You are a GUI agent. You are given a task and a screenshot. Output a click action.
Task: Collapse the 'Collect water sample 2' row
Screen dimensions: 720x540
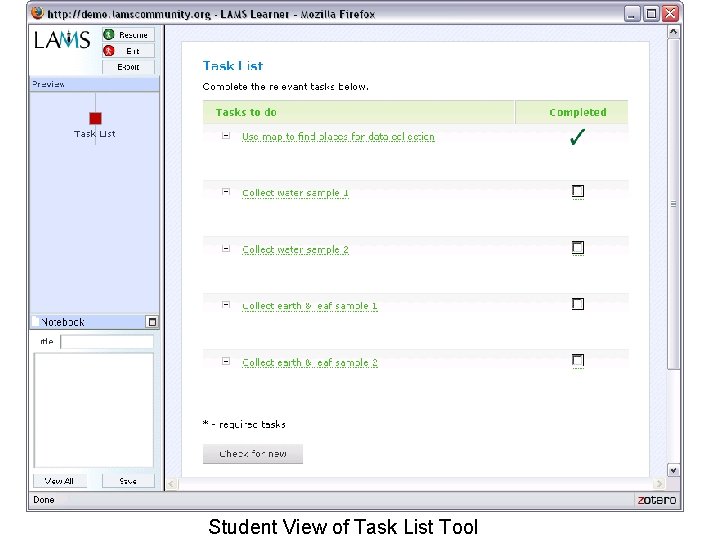226,248
